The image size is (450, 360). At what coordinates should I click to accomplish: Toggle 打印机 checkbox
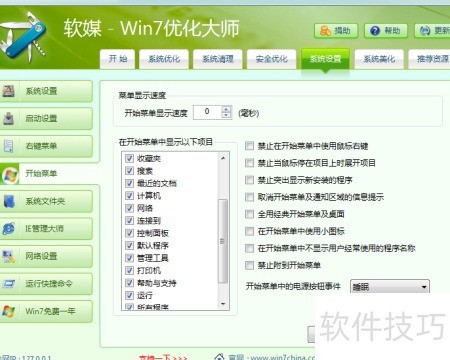point(129,270)
